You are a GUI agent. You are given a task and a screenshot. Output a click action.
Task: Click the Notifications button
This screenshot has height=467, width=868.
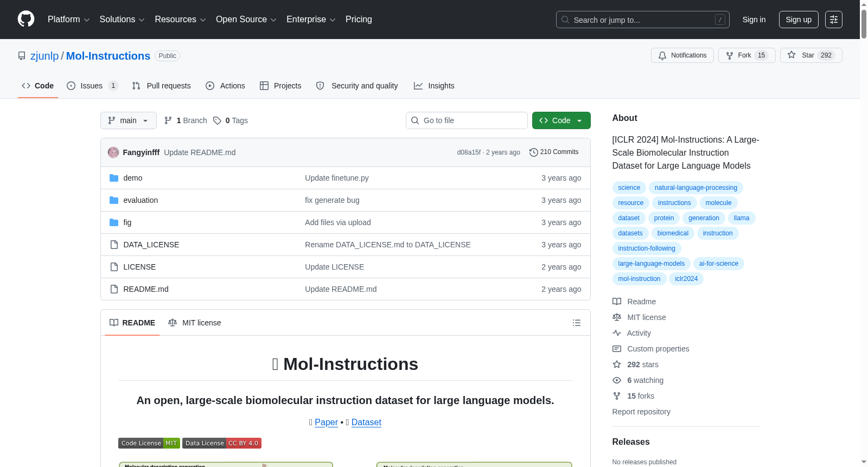pyautogui.click(x=682, y=55)
